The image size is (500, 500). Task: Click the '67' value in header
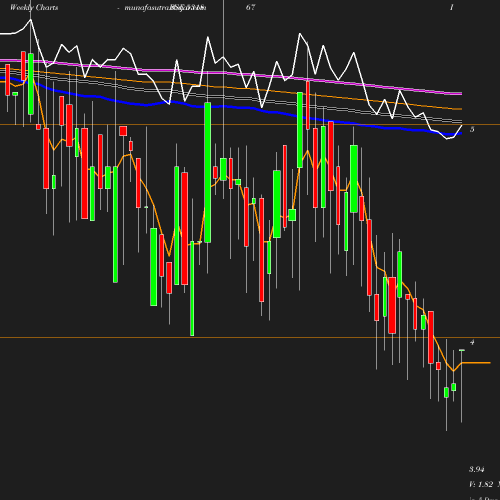coord(251,7)
